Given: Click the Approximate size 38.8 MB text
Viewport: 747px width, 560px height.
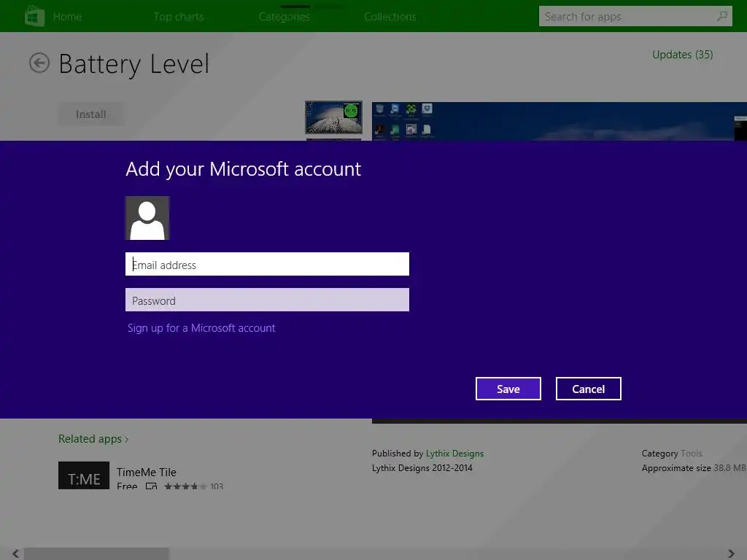Looking at the screenshot, I should pyautogui.click(x=694, y=468).
